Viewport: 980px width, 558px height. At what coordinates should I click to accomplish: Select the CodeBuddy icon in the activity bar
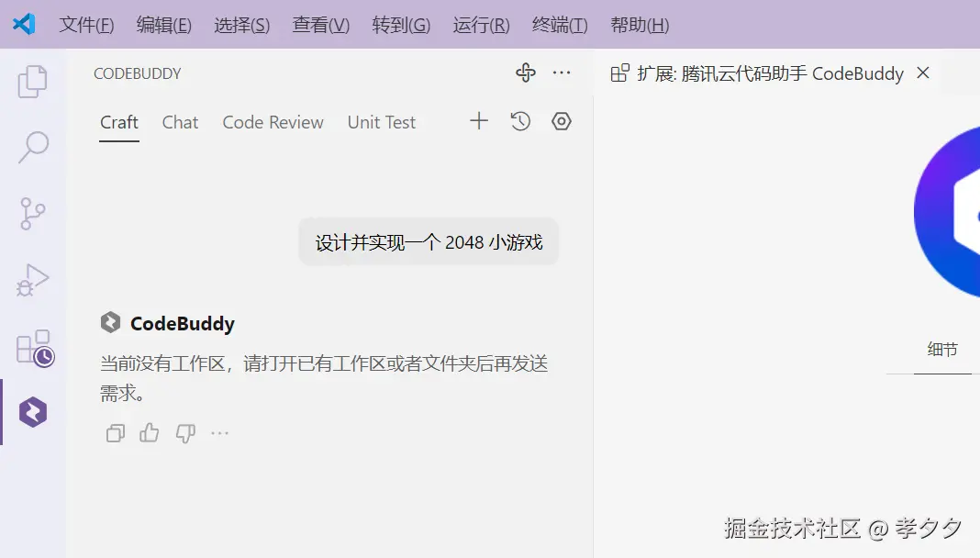coord(32,412)
